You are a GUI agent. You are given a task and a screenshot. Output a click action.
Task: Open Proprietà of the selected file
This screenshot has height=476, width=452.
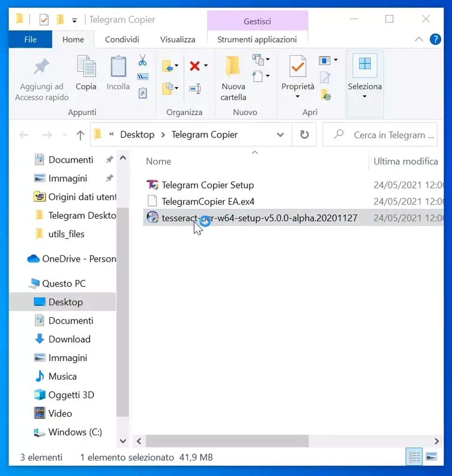[298, 77]
